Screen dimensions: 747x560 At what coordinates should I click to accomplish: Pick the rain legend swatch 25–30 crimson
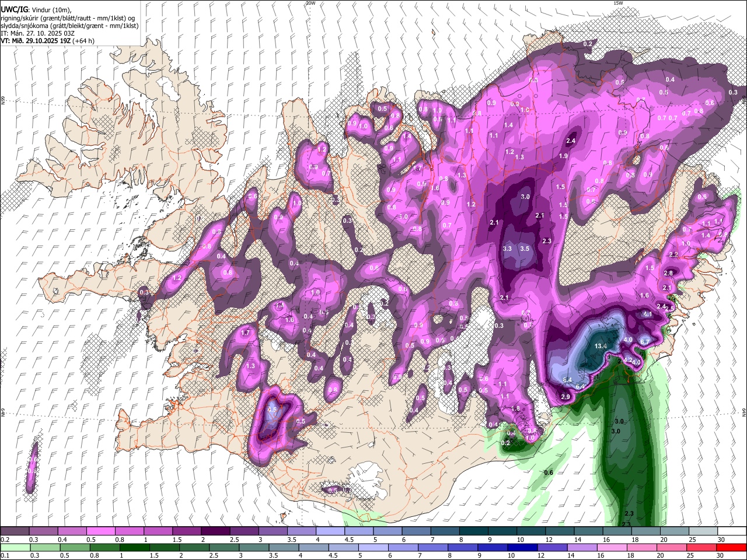701,547
